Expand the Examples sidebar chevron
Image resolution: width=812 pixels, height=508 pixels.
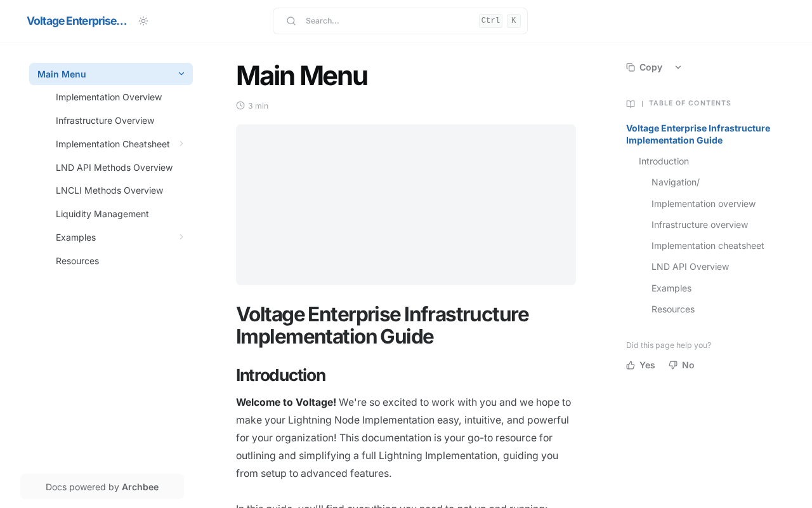[181, 237]
